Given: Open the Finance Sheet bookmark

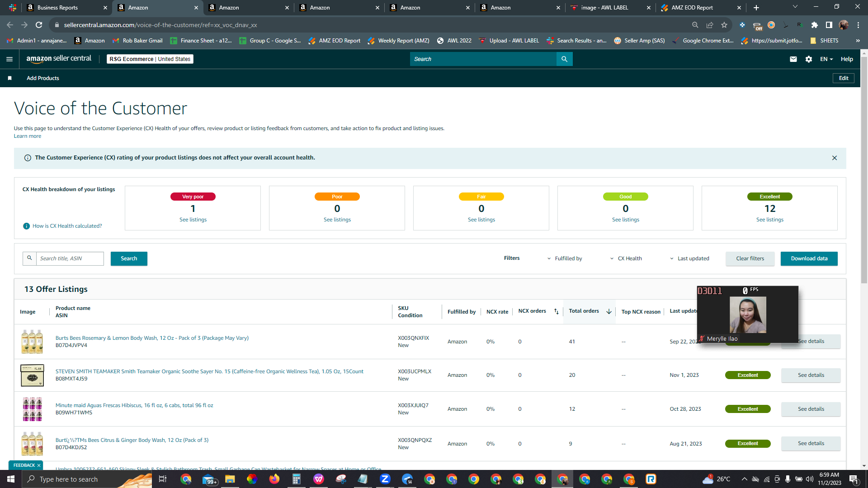Looking at the screenshot, I should coord(201,41).
